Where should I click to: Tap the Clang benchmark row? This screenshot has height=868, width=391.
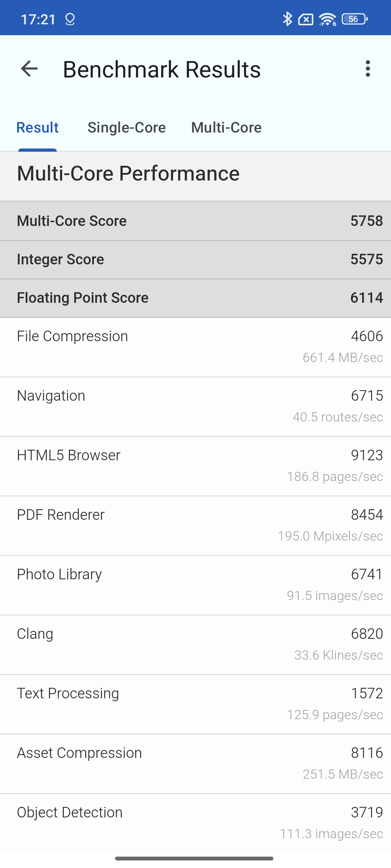click(x=196, y=645)
